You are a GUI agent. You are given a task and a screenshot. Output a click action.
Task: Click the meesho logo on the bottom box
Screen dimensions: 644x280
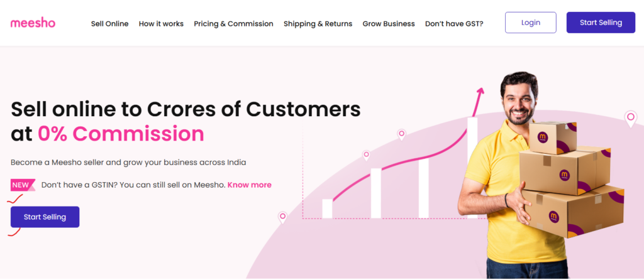[554, 217]
